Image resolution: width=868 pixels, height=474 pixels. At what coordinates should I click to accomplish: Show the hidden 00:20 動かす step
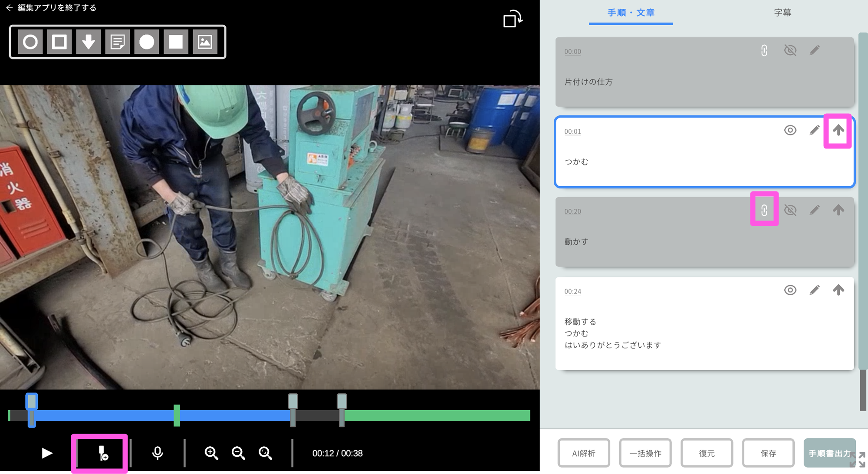[x=790, y=211]
